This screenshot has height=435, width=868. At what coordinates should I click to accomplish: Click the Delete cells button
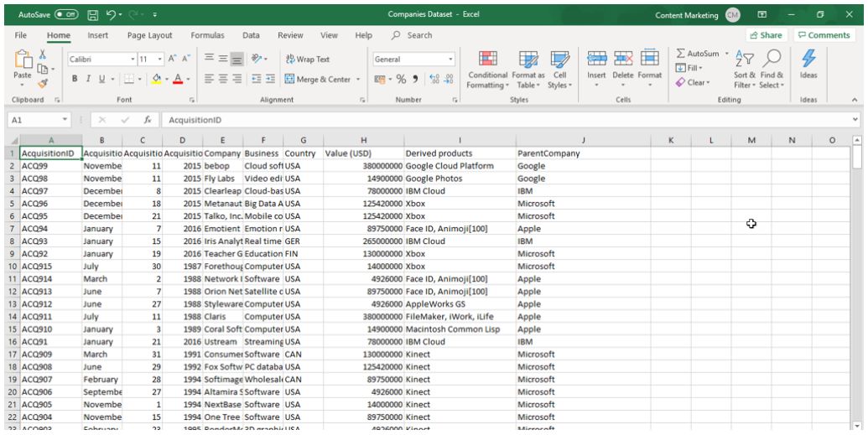[623, 70]
